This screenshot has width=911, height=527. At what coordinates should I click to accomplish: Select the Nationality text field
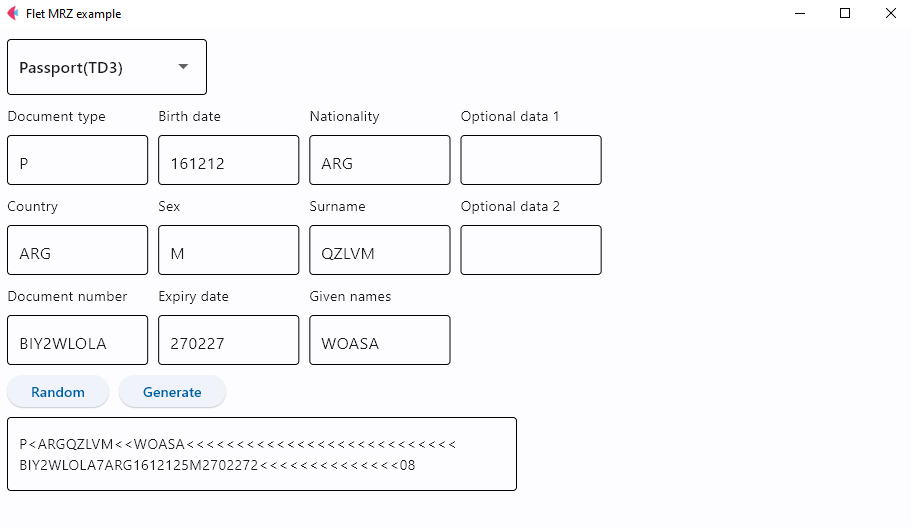pos(379,160)
